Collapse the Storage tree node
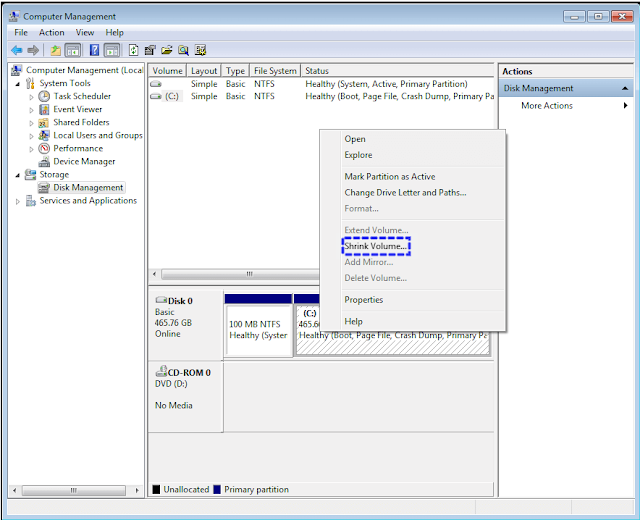640x520 pixels. tap(18, 176)
